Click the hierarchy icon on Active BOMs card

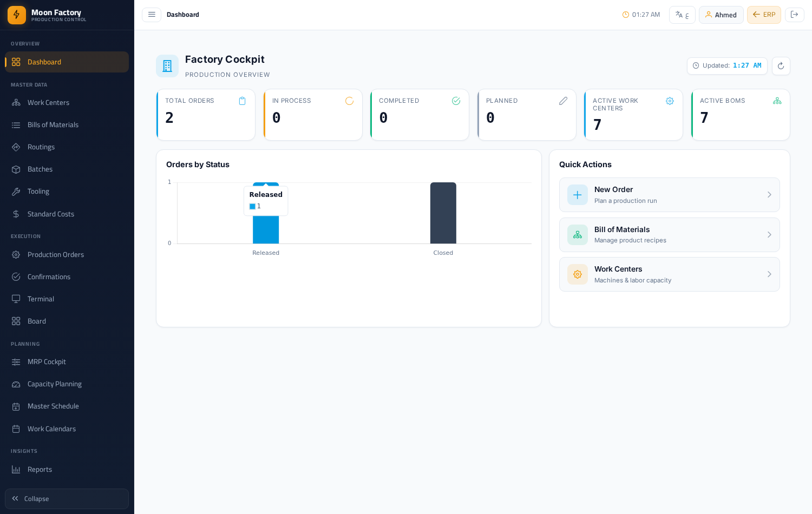(777, 101)
